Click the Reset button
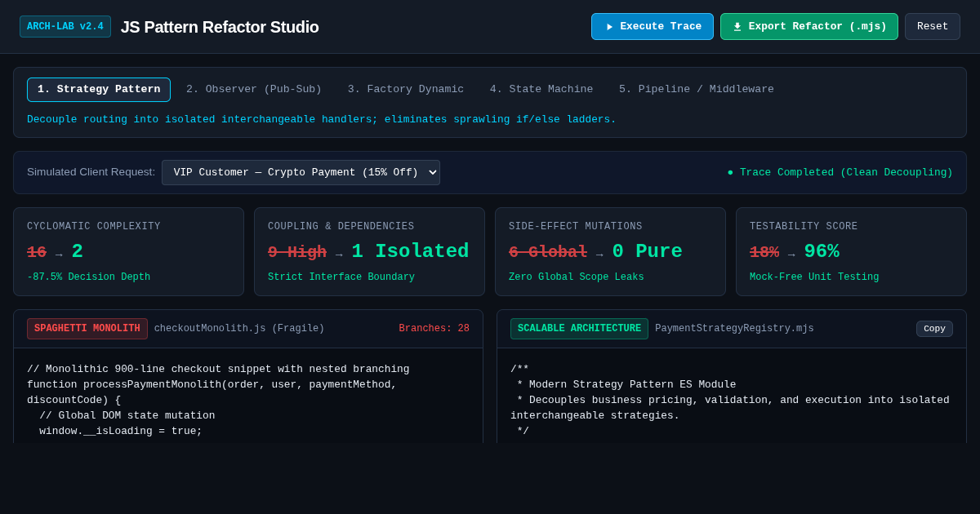Screen dimensions: 980x514 [x=933, y=27]
